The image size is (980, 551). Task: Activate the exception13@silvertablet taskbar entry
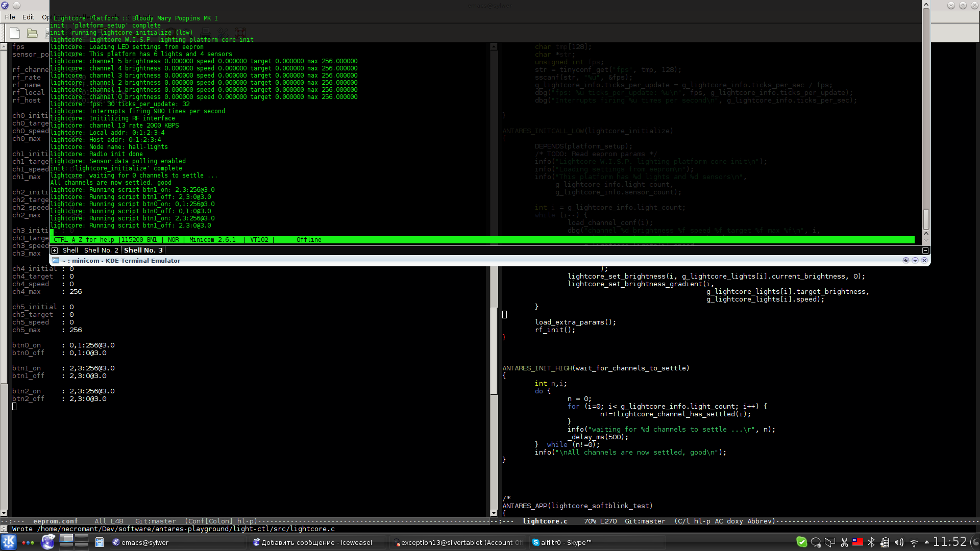[x=457, y=542]
